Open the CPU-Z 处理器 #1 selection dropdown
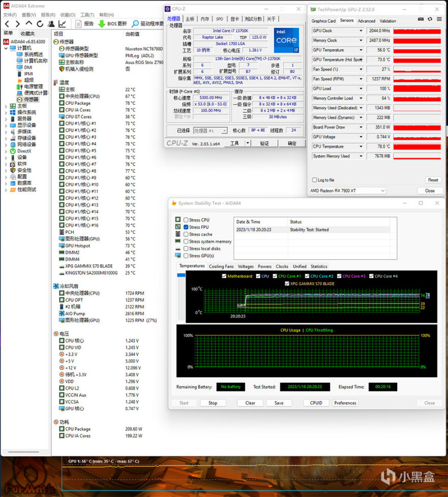The width and height of the screenshot is (448, 497). (x=210, y=131)
